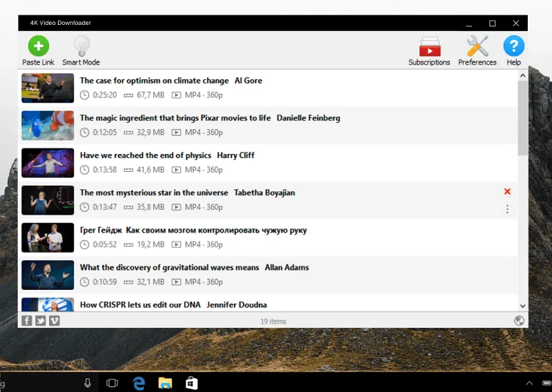This screenshot has height=392, width=552.
Task: Select the Allan Adams gravitational waves item
Action: pyautogui.click(x=268, y=275)
